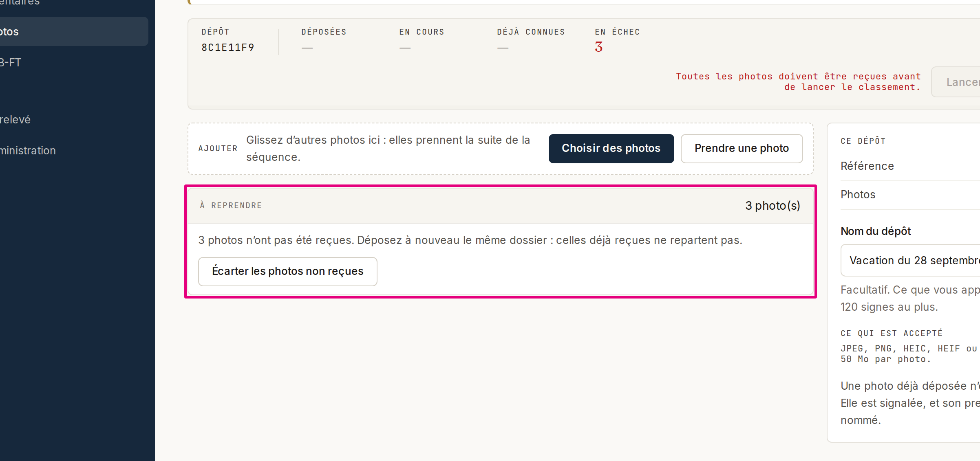
Task: Click the En échec count 3
Action: point(598,47)
